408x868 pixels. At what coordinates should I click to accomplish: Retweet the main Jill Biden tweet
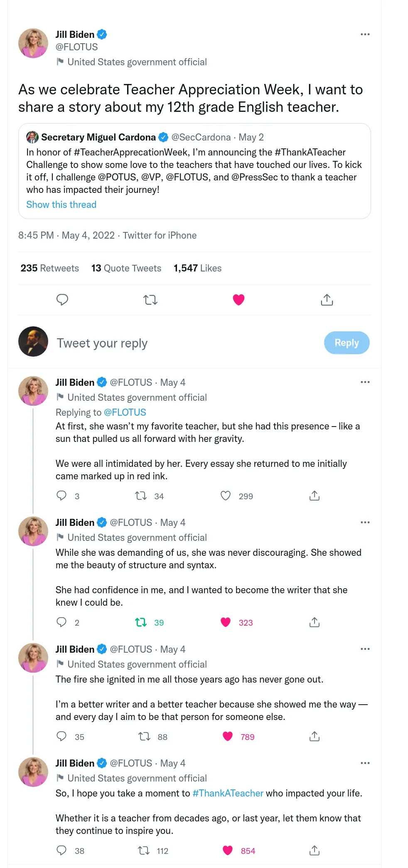click(150, 300)
